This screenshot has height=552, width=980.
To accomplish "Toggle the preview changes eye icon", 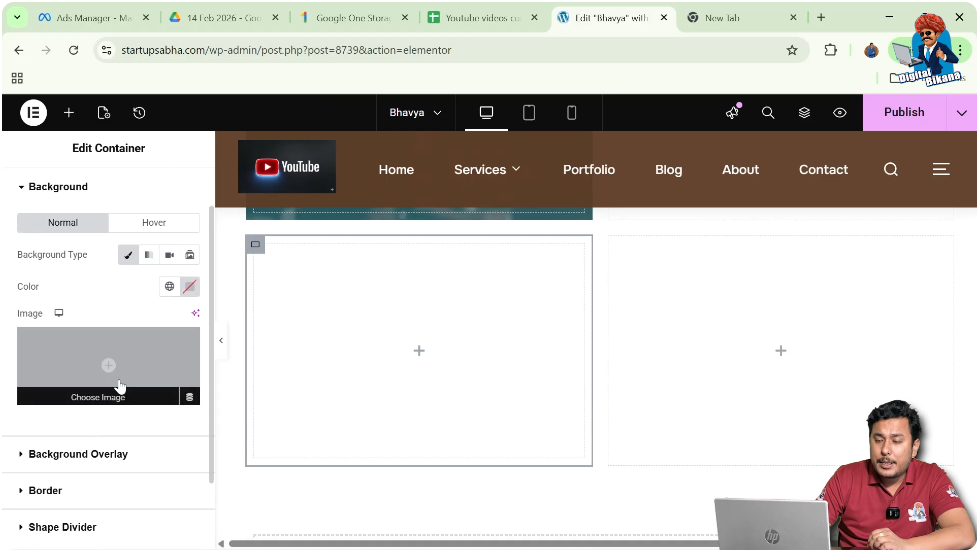I will [x=839, y=113].
